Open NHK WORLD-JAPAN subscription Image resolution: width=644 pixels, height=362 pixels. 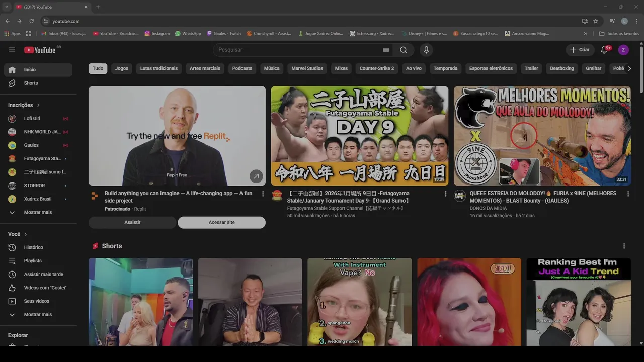38,132
